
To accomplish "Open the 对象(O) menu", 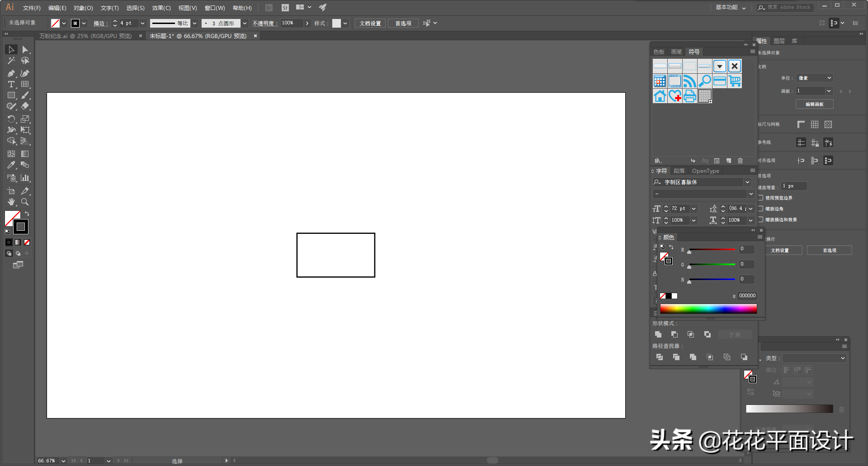I will coord(83,8).
